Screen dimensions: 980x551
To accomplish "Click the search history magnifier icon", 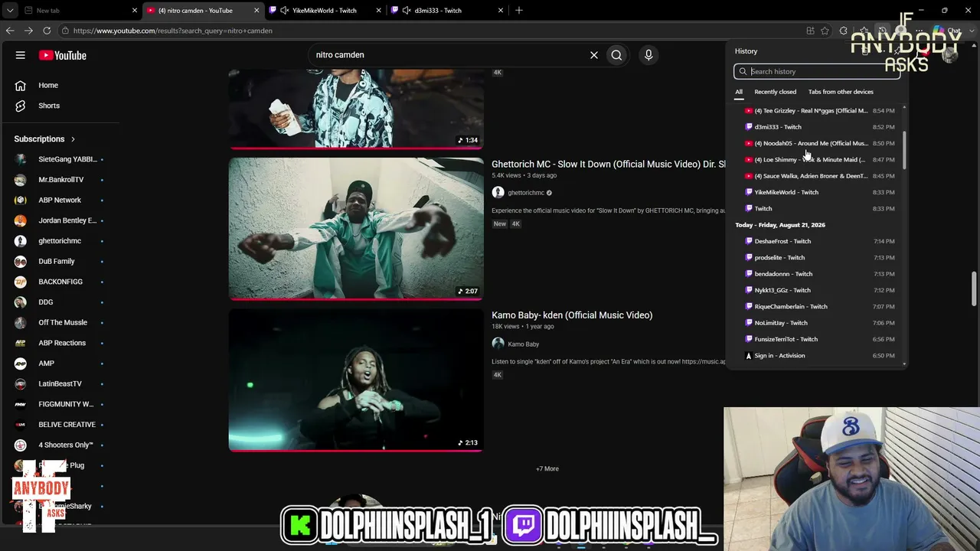I will point(743,72).
